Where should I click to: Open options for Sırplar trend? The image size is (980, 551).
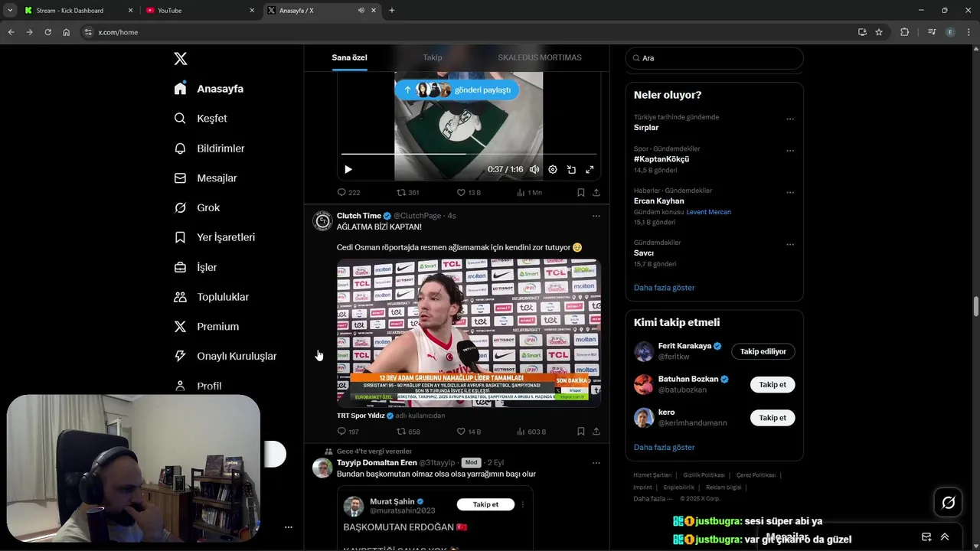click(790, 119)
